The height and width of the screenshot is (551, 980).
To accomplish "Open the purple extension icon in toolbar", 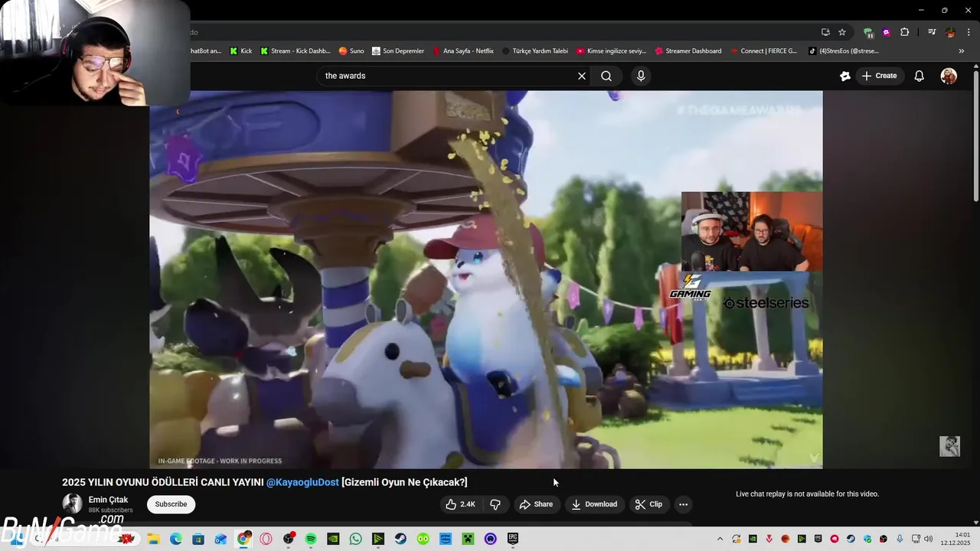I will coord(887,32).
